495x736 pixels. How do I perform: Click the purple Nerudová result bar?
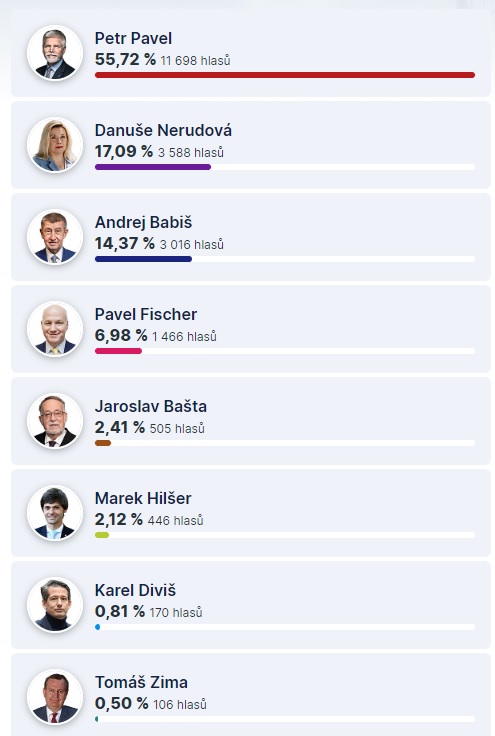[153, 167]
